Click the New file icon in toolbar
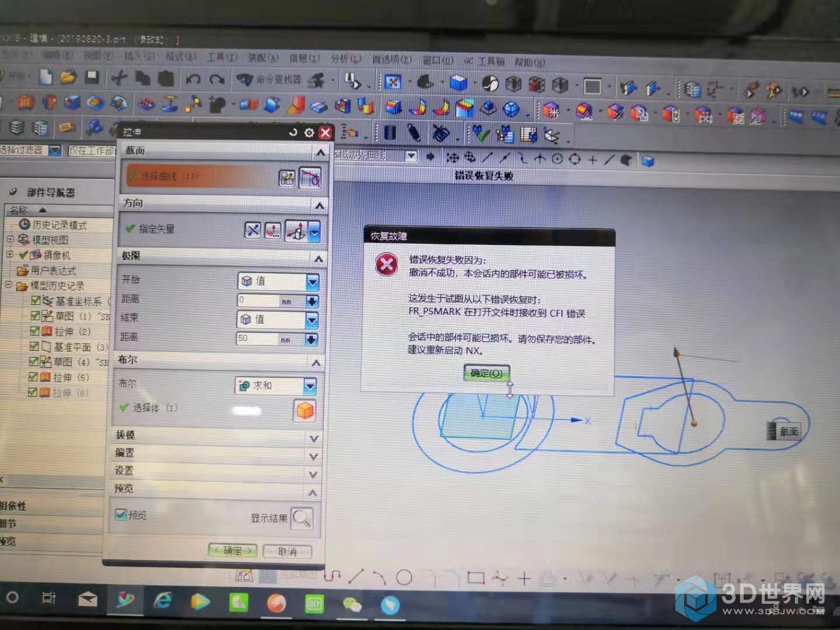 [47, 78]
